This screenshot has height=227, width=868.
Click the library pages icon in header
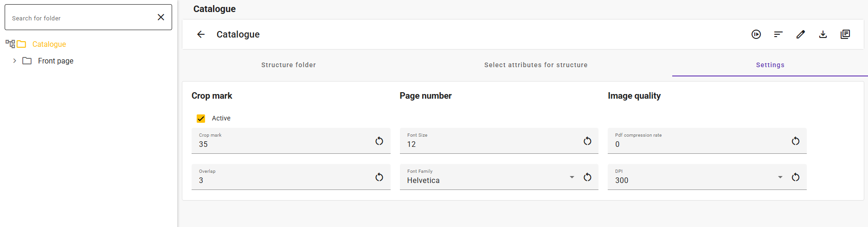click(x=845, y=34)
